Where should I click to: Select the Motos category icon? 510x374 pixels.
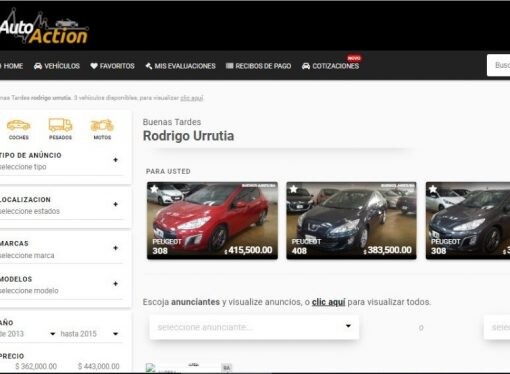[x=102, y=129]
